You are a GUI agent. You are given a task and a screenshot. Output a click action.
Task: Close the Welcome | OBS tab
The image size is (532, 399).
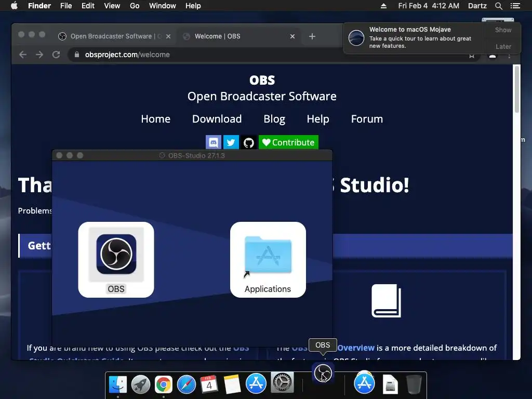(x=292, y=36)
